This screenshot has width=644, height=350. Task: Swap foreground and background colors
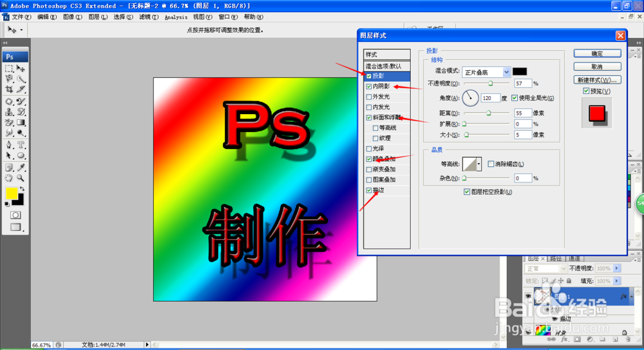22,190
